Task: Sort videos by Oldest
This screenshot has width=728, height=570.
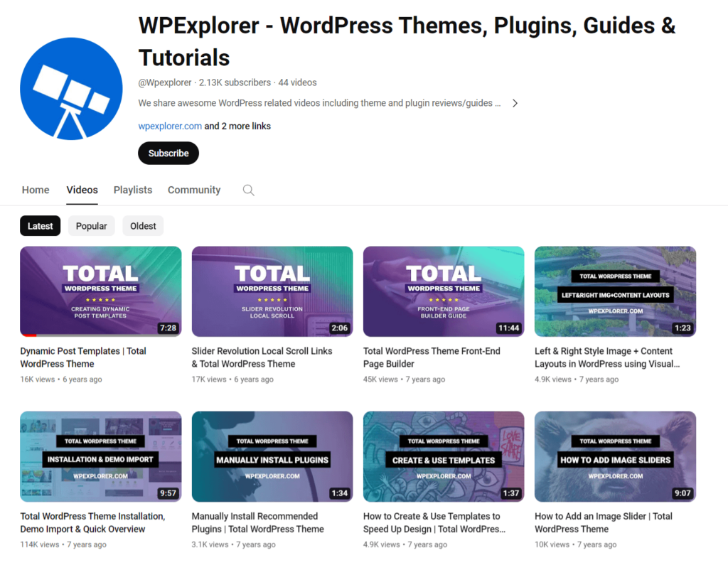Action: (143, 226)
